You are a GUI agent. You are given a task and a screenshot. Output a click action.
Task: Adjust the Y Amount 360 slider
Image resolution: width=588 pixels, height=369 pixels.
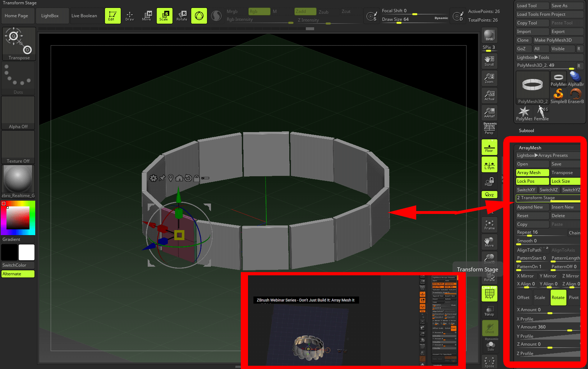pos(548,327)
